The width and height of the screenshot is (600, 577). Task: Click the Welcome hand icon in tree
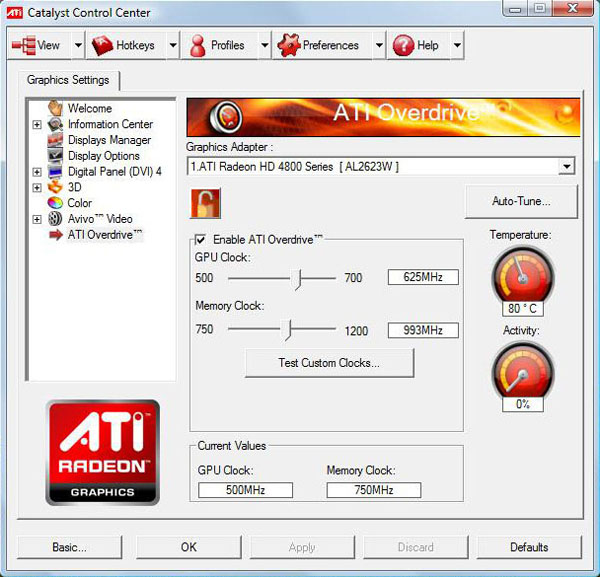coord(55,108)
